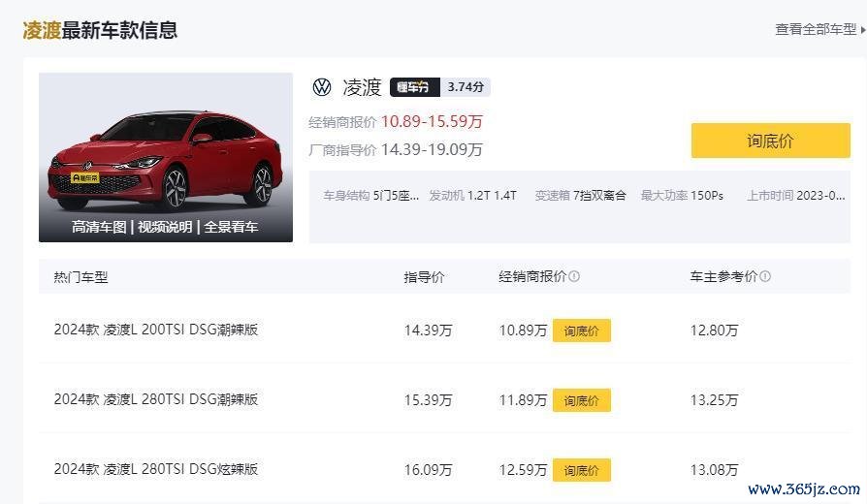Click the Volkswagen logo icon
867x504 pixels.
[x=322, y=87]
